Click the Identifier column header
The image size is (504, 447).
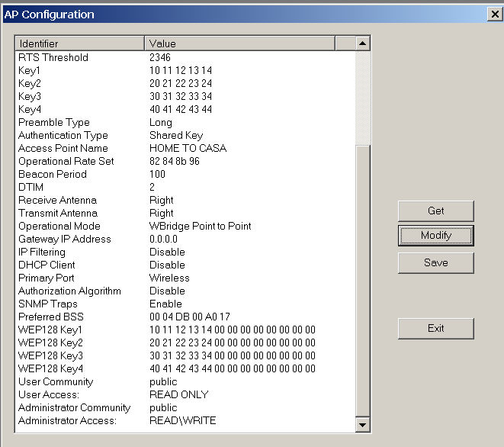pos(80,43)
